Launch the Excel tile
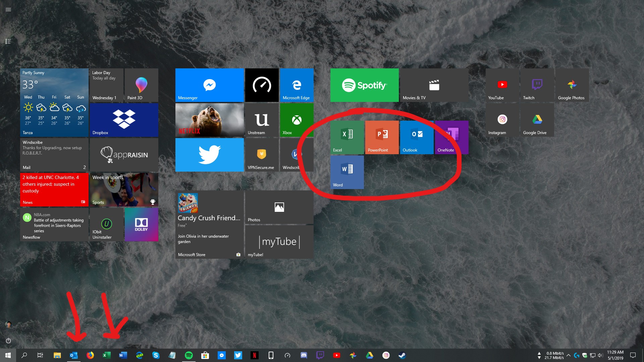The image size is (644, 362). pyautogui.click(x=347, y=137)
